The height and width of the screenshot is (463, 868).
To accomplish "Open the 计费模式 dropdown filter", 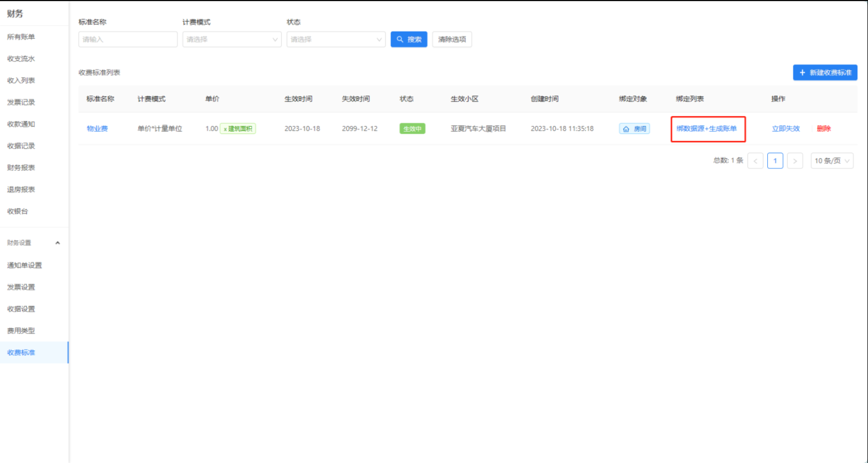I will tap(231, 39).
